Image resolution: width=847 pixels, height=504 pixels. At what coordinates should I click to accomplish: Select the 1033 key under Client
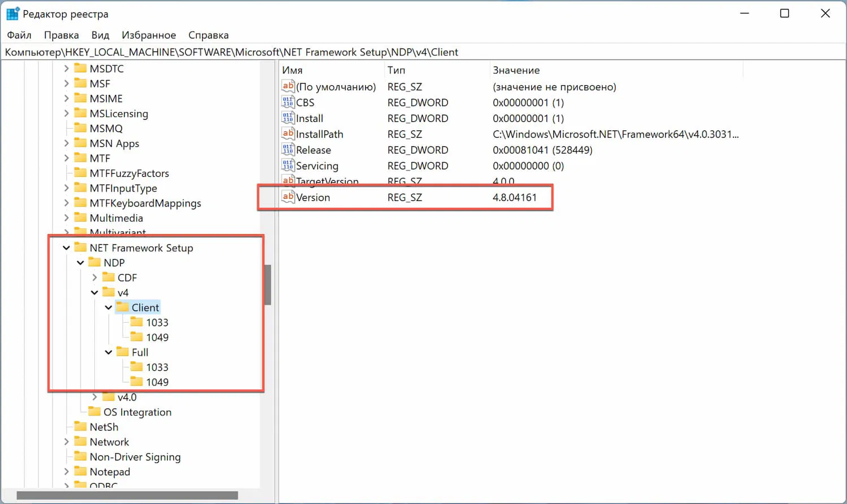tap(157, 322)
